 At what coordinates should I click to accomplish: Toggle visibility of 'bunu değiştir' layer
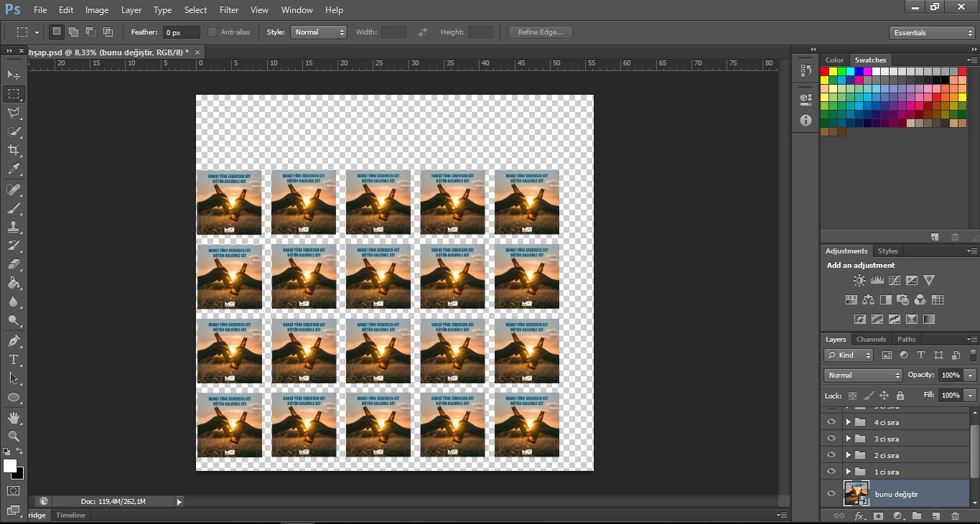click(x=831, y=494)
